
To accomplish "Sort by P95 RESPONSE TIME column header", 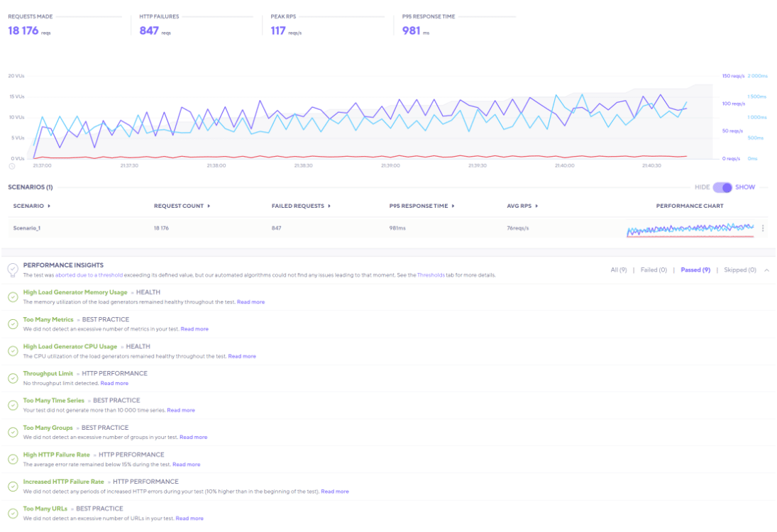I will coord(421,206).
